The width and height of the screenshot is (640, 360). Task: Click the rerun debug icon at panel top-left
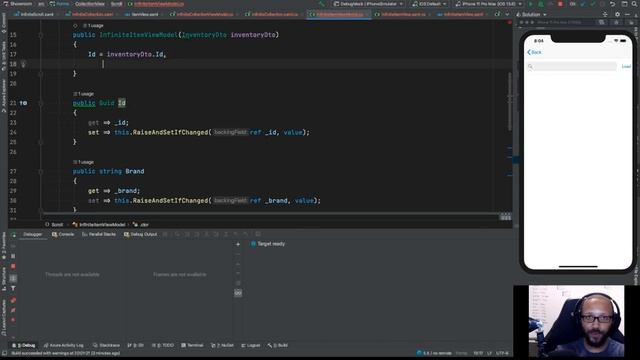13,235
